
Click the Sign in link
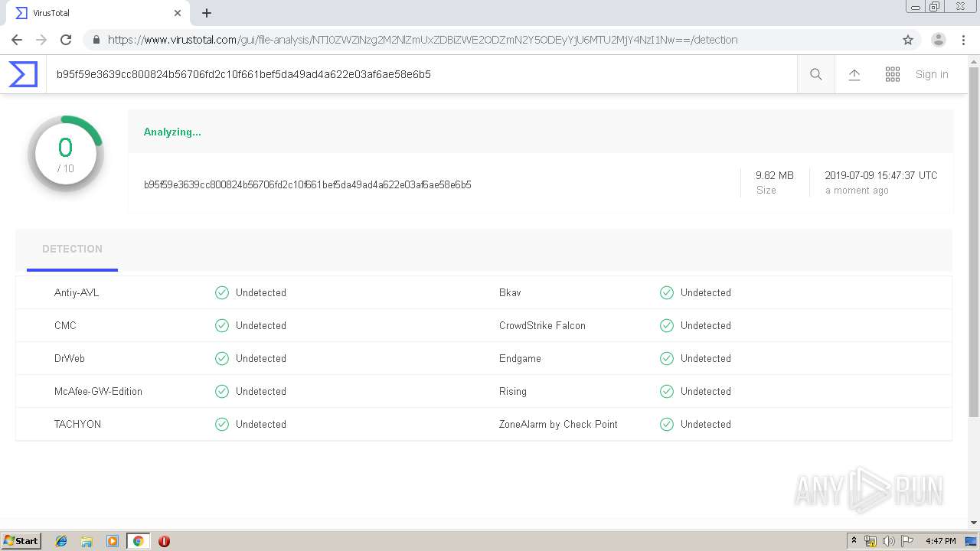point(932,74)
